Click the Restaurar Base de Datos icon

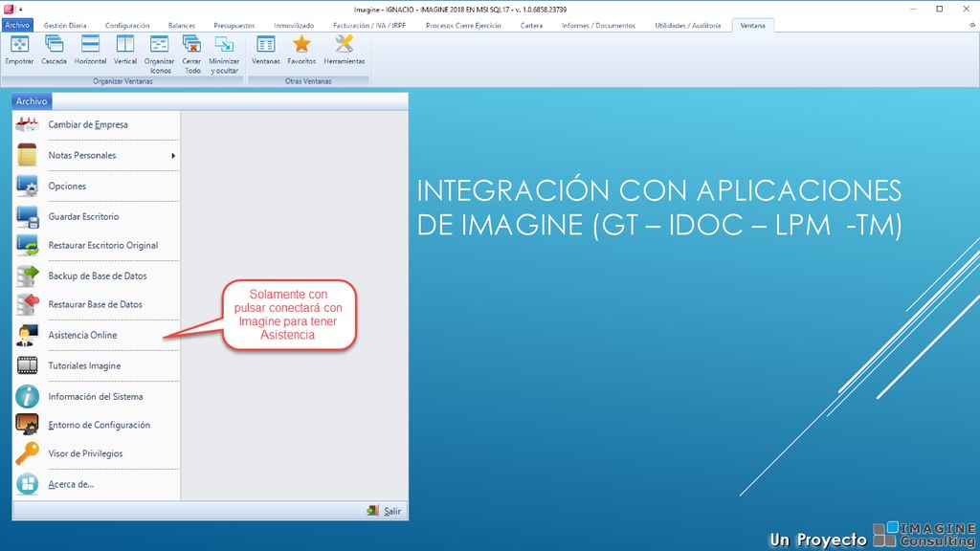tap(27, 304)
